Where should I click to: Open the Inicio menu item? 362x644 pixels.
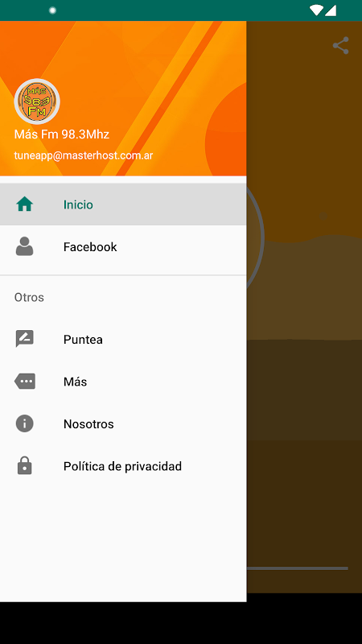click(x=123, y=204)
